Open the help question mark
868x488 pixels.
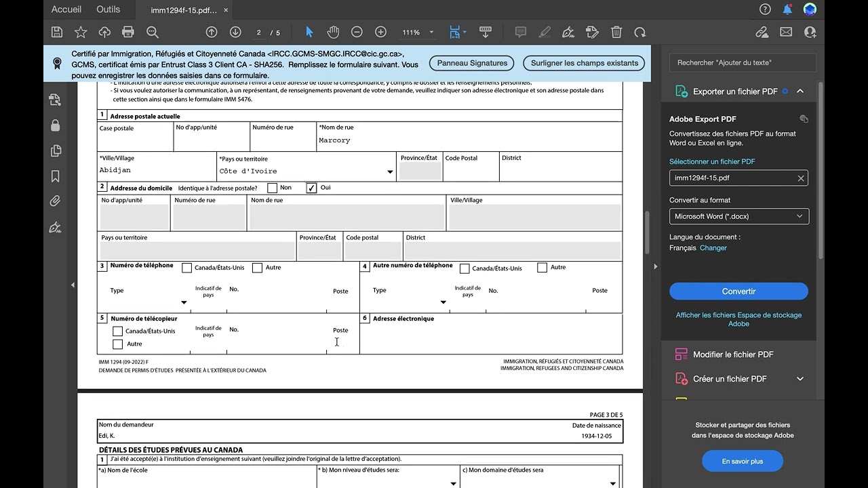(x=766, y=9)
